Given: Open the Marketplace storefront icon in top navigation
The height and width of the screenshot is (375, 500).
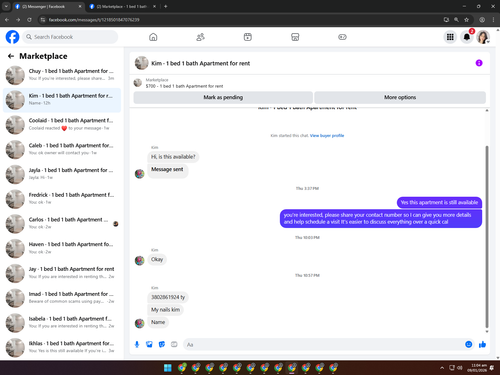Looking at the screenshot, I should click(x=295, y=37).
